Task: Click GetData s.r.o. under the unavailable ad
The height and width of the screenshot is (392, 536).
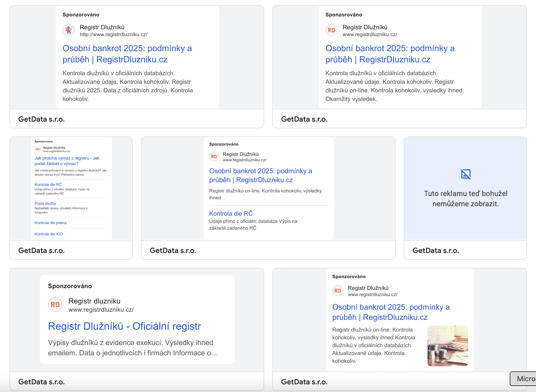Action: click(436, 250)
